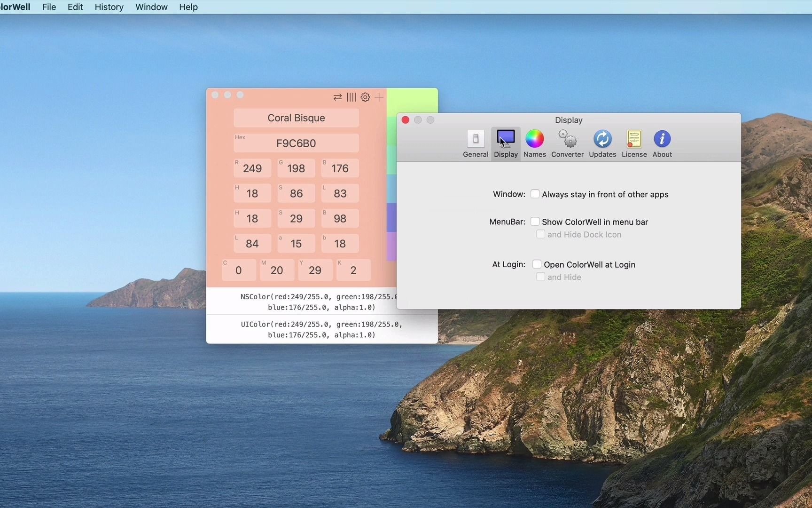Click the Lab L value 84 field
The image size is (812, 508).
click(252, 243)
